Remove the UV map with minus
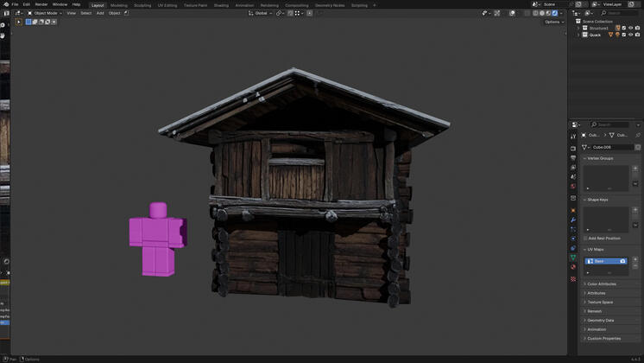Screen dimensions: 644x363 (635, 266)
